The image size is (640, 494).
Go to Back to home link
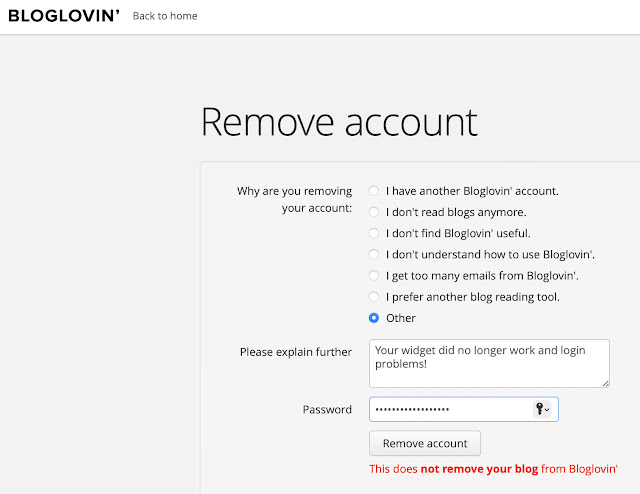[x=165, y=16]
